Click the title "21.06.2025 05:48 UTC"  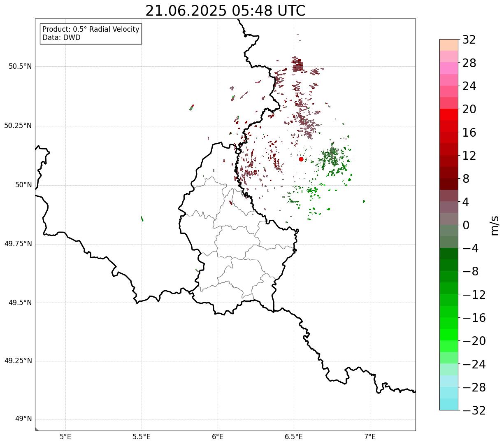tap(225, 11)
